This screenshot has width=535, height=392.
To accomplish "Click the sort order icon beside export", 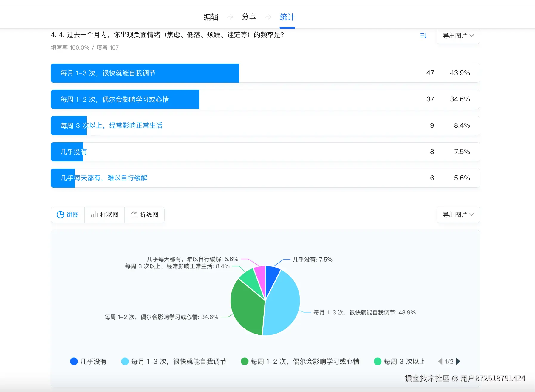I will coord(423,36).
